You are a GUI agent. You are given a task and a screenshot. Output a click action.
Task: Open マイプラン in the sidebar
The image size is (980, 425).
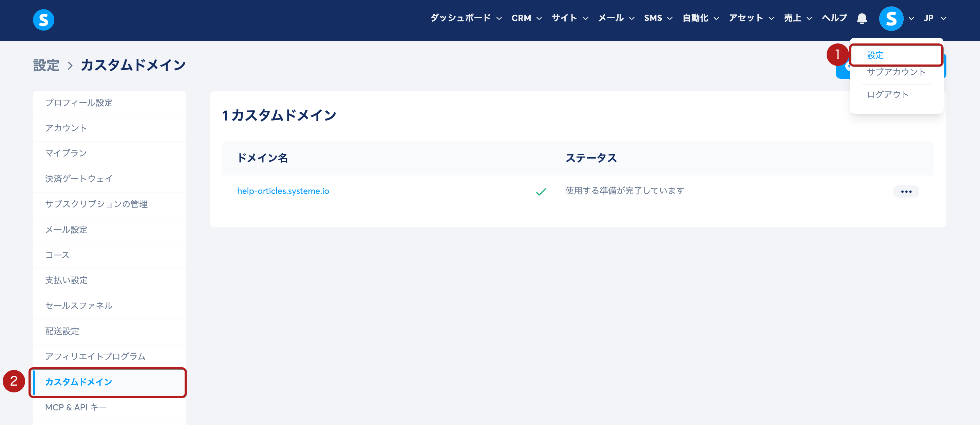tap(109, 153)
